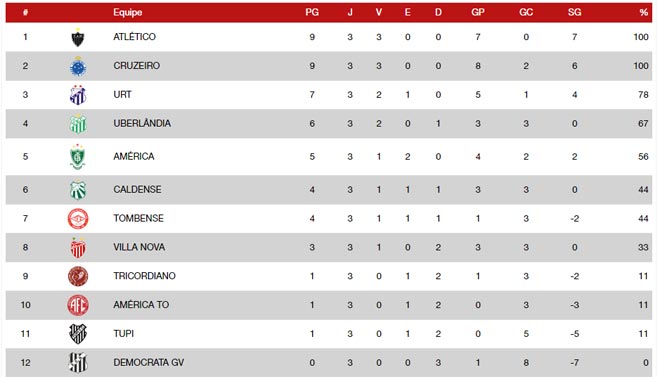Viewport: 660px width, 377px height.
Task: Click the Tricordiano round crest icon
Action: click(78, 276)
